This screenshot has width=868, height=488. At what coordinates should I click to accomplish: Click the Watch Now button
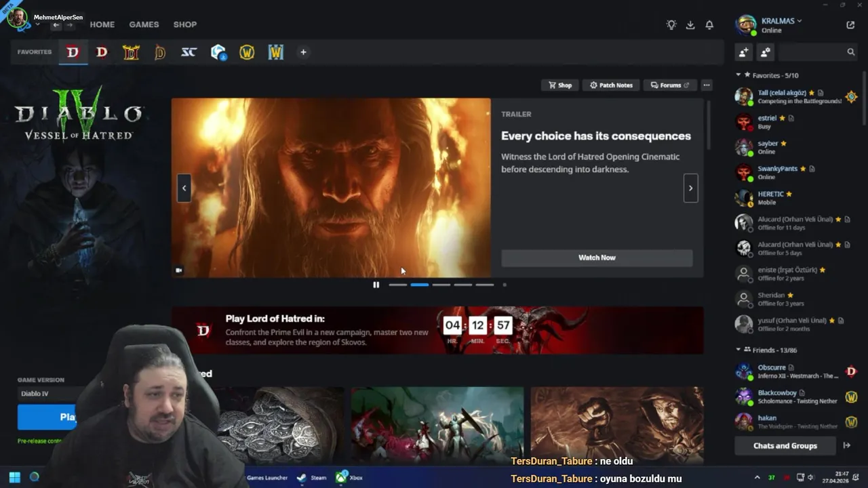(597, 258)
